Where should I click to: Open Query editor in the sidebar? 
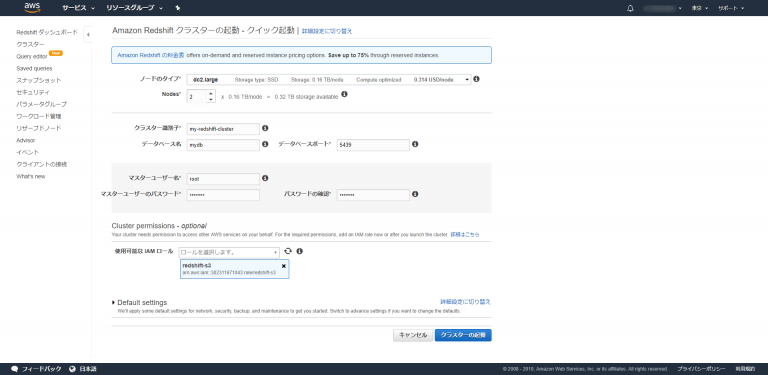pyautogui.click(x=32, y=56)
